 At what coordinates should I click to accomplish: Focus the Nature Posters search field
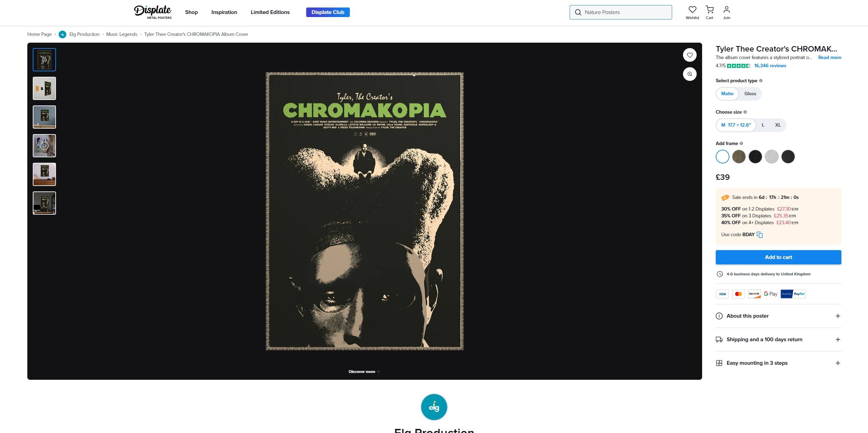coord(620,12)
